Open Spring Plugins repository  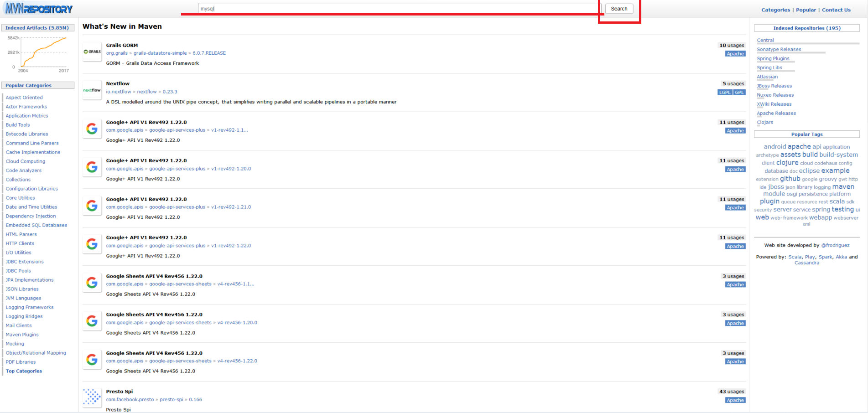pyautogui.click(x=773, y=59)
